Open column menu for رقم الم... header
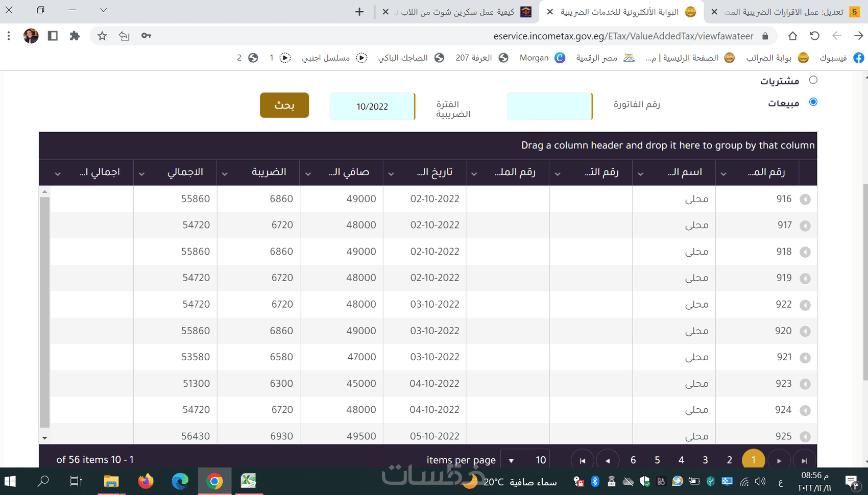The image size is (868, 495). click(x=724, y=174)
